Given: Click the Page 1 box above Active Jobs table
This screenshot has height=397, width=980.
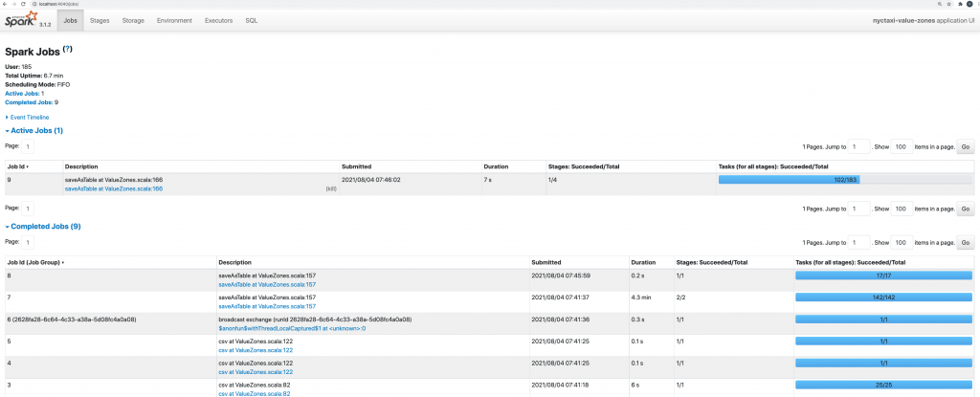Looking at the screenshot, I should [28, 147].
